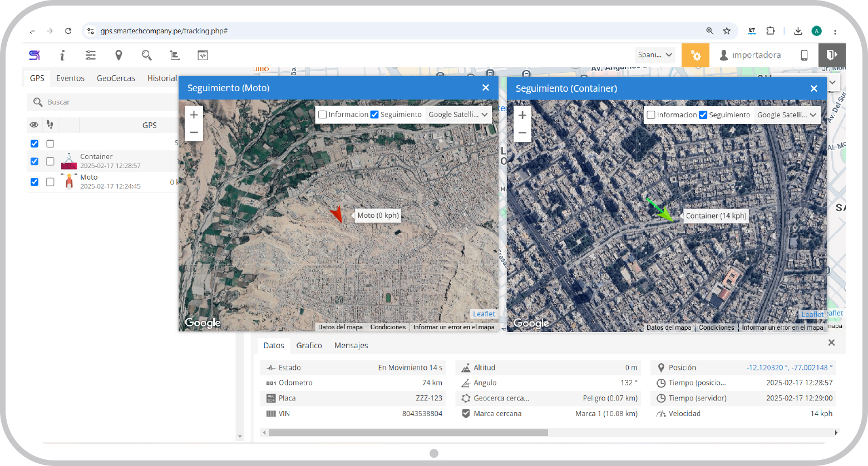Viewport: 868px width, 466px height.
Task: Click the position coordinates link
Action: (x=790, y=368)
